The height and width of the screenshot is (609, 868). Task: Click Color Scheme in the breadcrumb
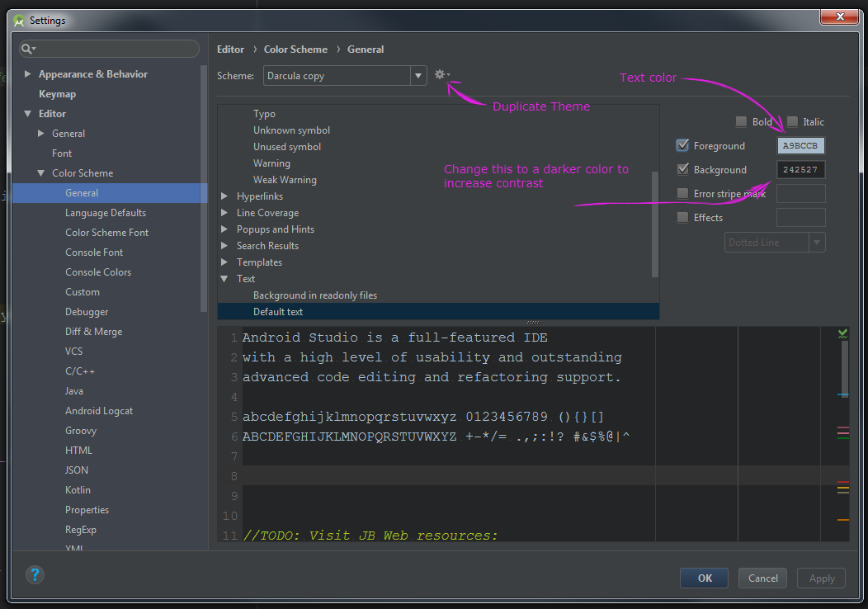(295, 50)
